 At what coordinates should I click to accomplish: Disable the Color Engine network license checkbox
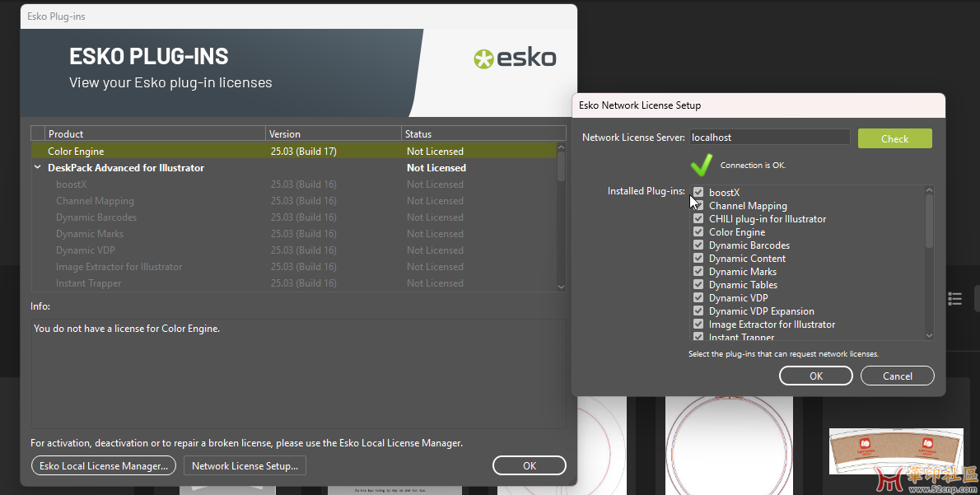pos(698,232)
